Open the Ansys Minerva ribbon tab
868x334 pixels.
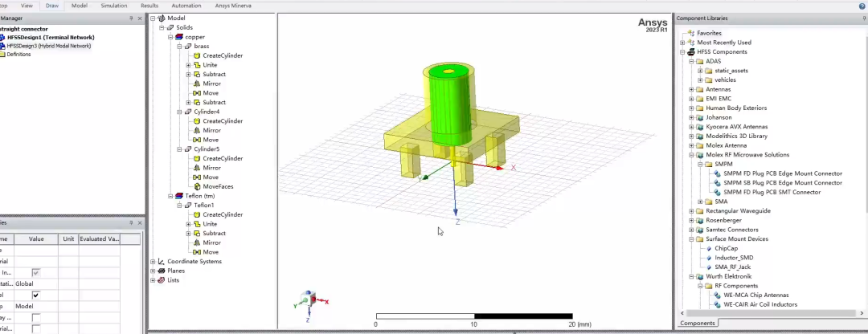[233, 6]
